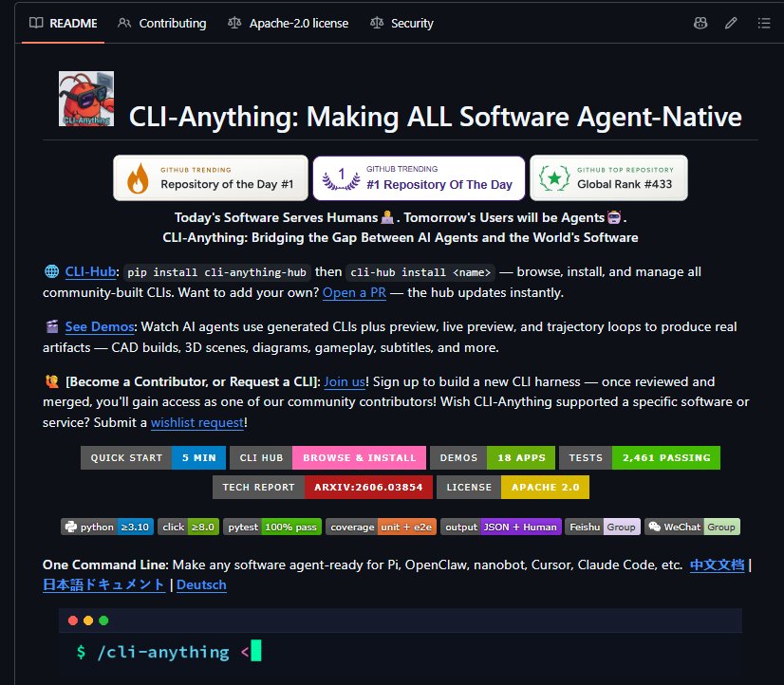Click the flame icon on trending badge
The width and height of the screenshot is (784, 685).
tap(138, 178)
